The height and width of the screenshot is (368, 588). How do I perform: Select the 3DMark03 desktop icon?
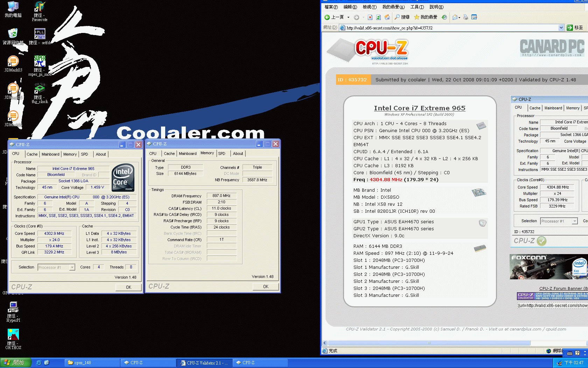click(x=13, y=64)
